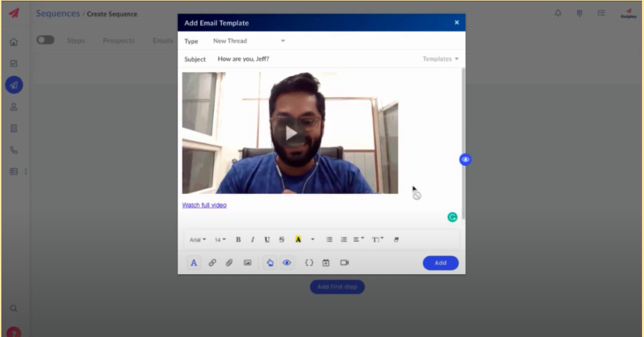This screenshot has height=337, width=644.
Task: Toggle click tracking hand icon
Action: 270,263
